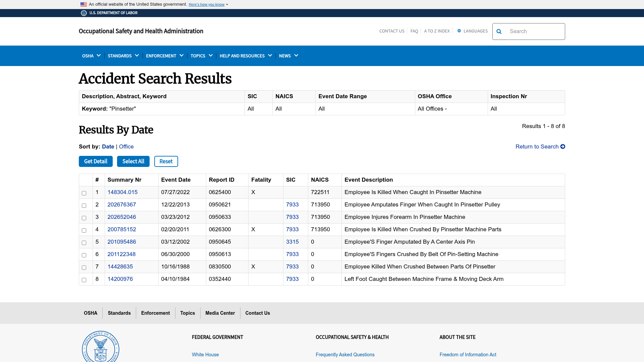
Task: Click the Get Detail button
Action: [96, 161]
